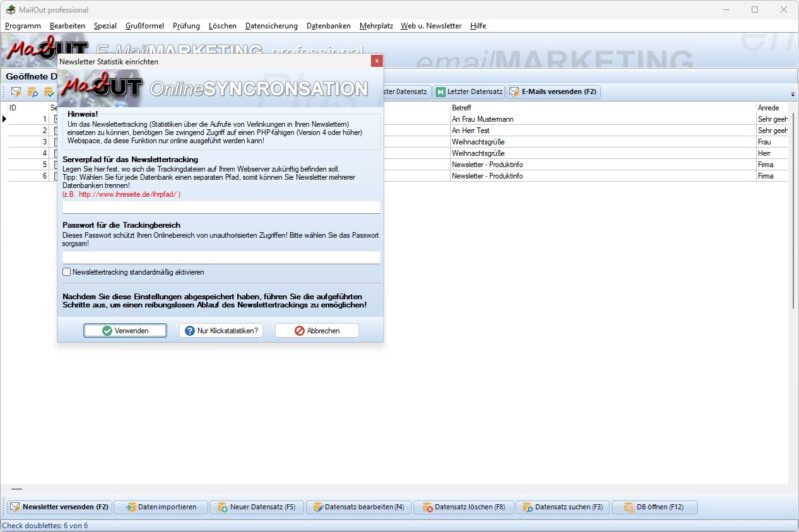This screenshot has height=532, width=799.
Task: Click the ID cell showing 2
Action: pyautogui.click(x=28, y=131)
